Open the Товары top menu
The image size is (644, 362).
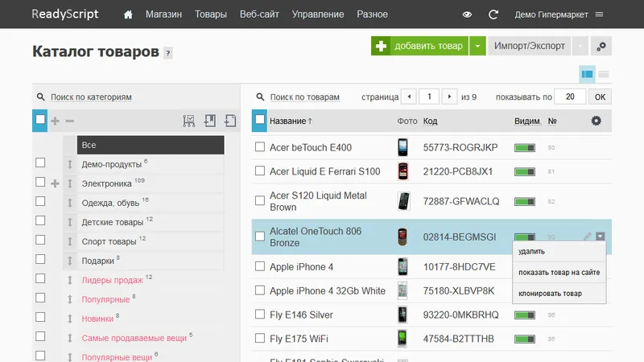pos(211,14)
